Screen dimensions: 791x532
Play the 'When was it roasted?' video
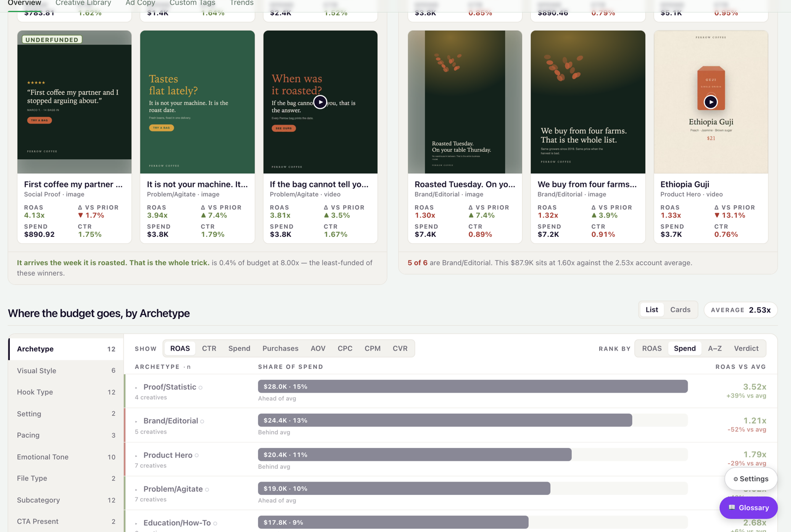click(320, 102)
